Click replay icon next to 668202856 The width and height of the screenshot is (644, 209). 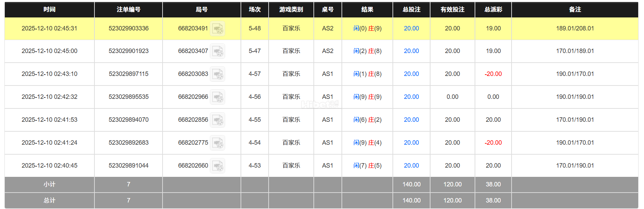[217, 120]
